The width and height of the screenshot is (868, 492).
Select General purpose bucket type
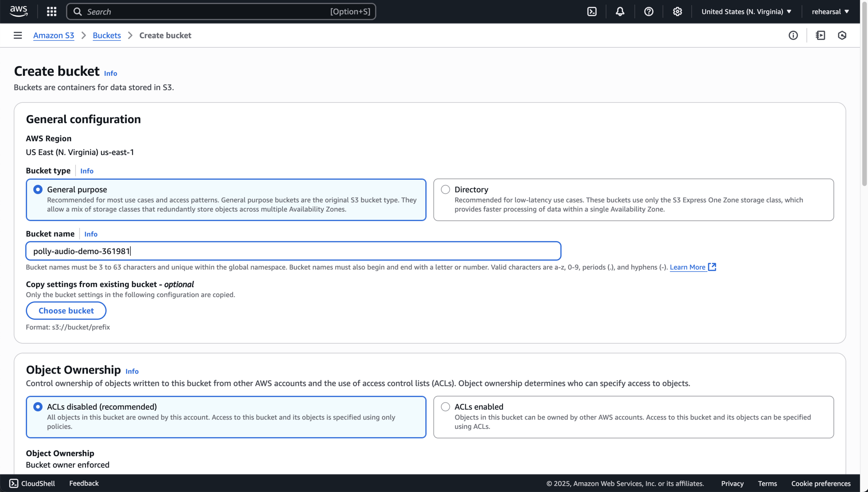38,190
